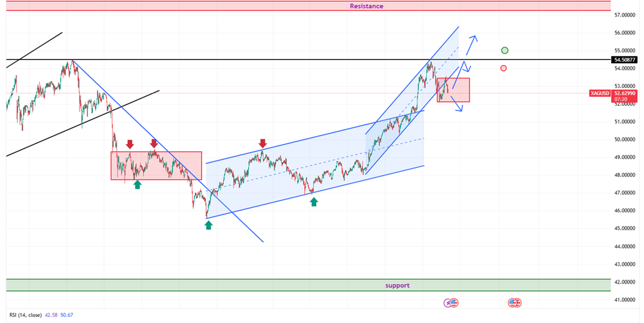Image resolution: width=644 pixels, height=323 pixels.
Task: Select the green up arrow inside the red box
Action: (x=137, y=185)
